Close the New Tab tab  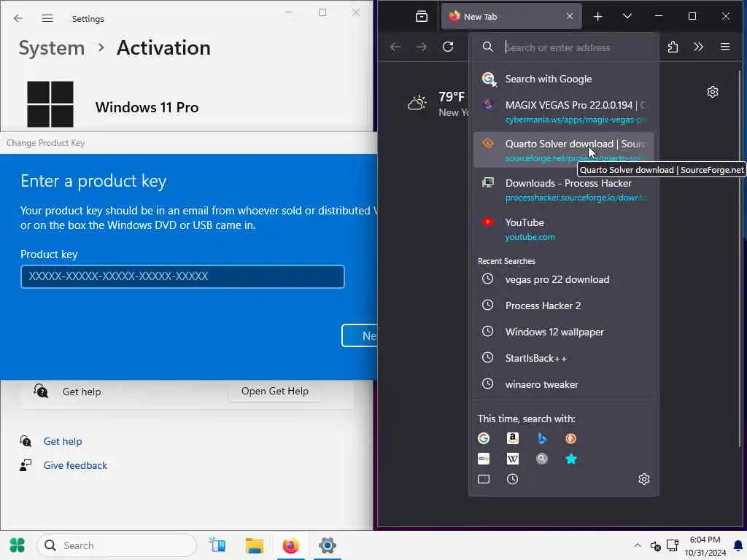pyautogui.click(x=570, y=16)
